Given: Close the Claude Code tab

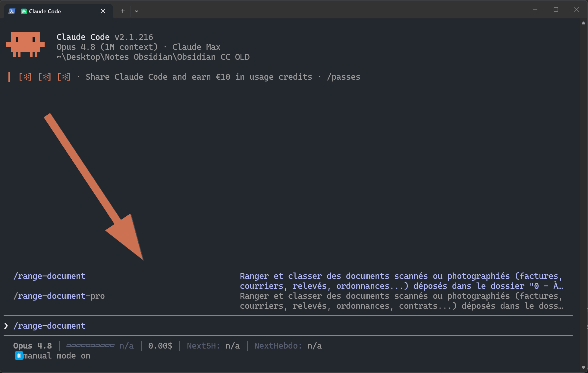Looking at the screenshot, I should click(103, 11).
